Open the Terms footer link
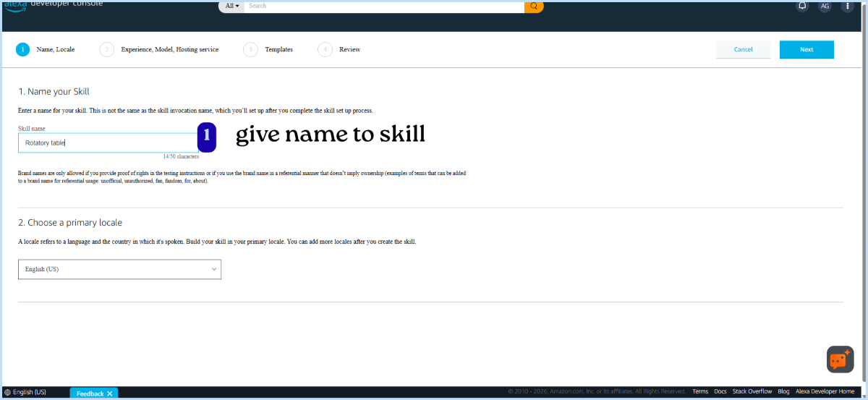Screen dimensions: 868x400 pyautogui.click(x=700, y=392)
